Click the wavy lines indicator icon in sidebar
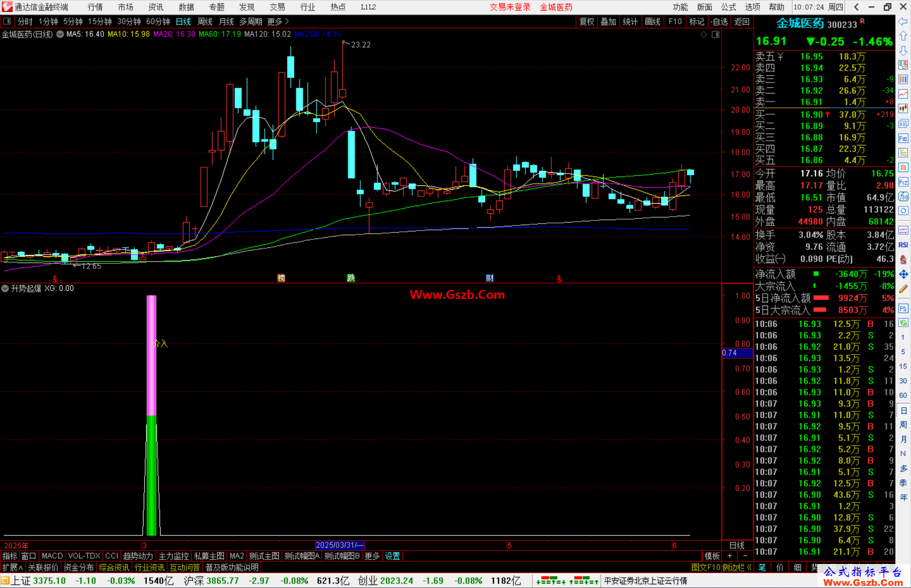Viewport: 911px width, 588px height. point(903,230)
